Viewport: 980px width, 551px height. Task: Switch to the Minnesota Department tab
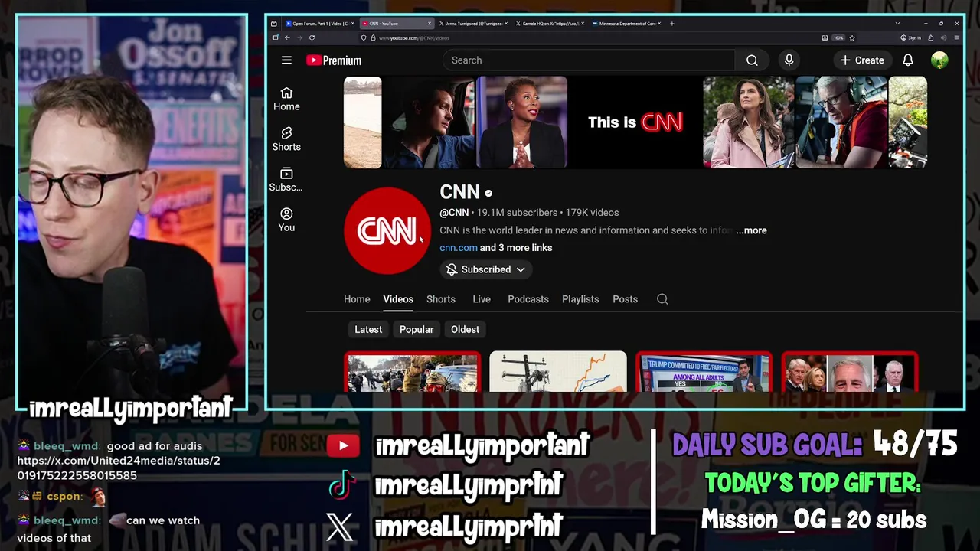627,24
